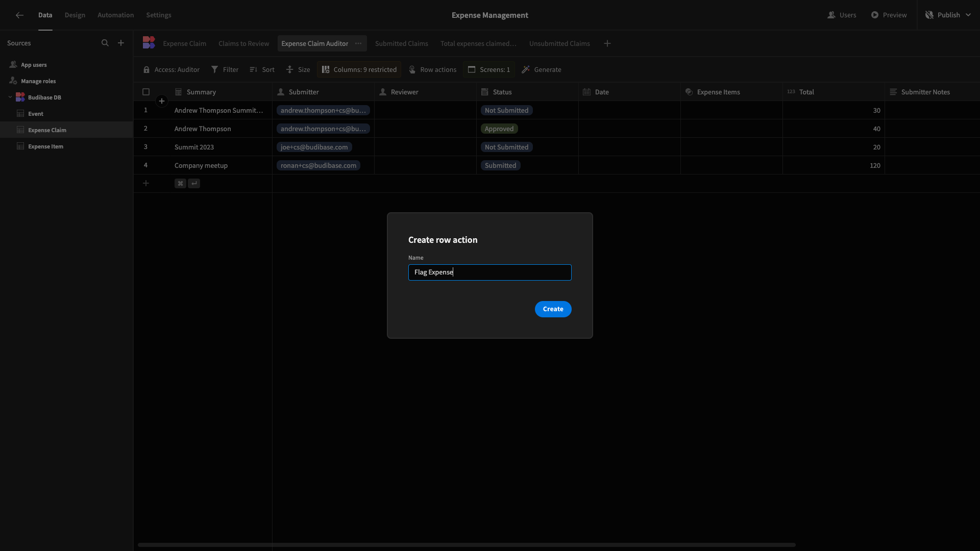Open Unsubmitted Claims view tab

(x=559, y=44)
